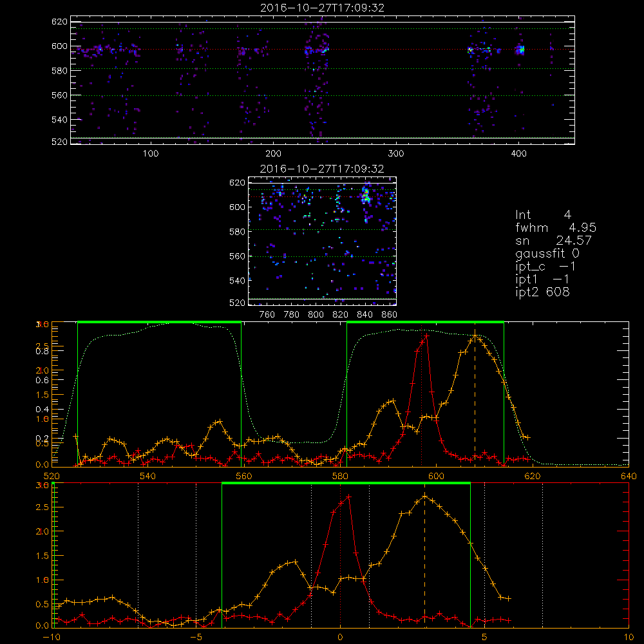Click the '10' x-axis label of the offset plot
The image size is (644, 644).
pos(629,637)
